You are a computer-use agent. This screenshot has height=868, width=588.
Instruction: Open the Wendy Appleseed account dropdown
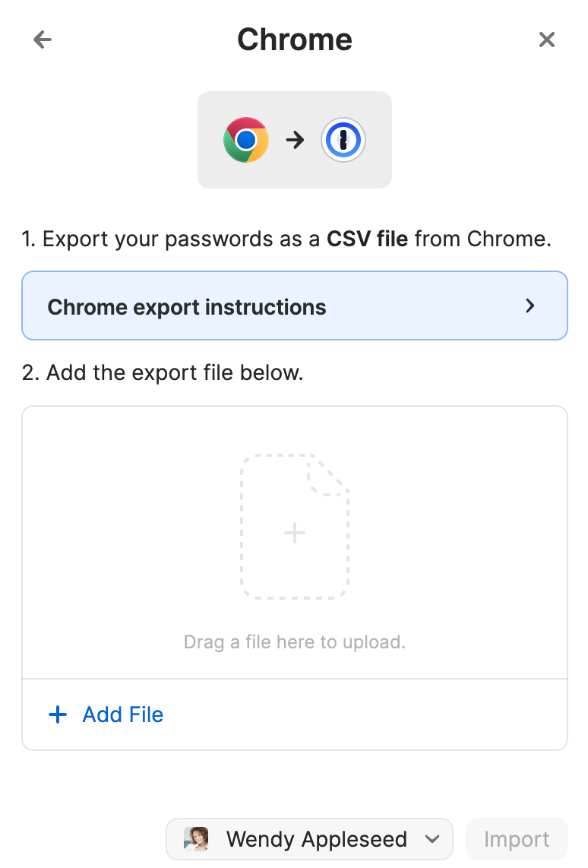309,839
